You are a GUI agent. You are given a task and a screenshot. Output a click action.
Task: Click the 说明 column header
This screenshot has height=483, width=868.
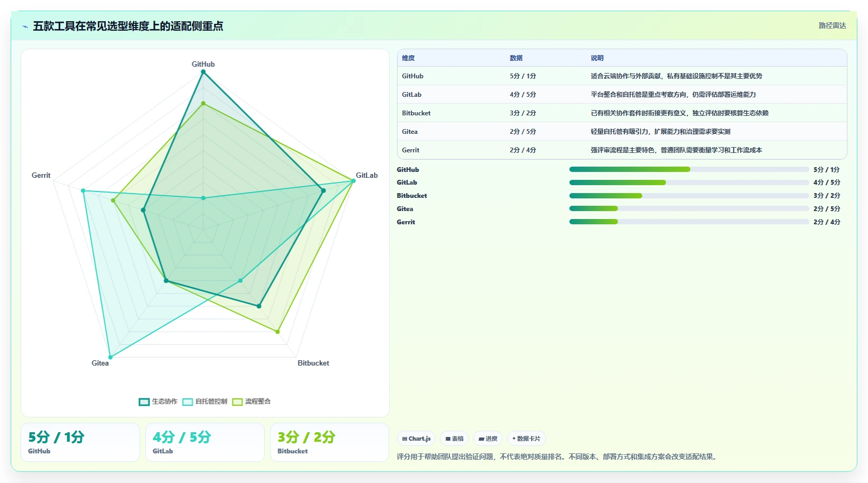[597, 58]
